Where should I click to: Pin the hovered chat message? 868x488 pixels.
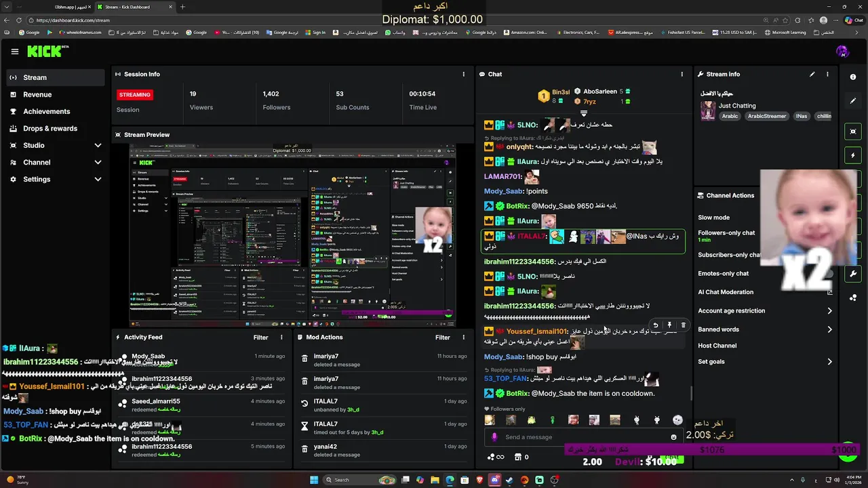point(669,325)
